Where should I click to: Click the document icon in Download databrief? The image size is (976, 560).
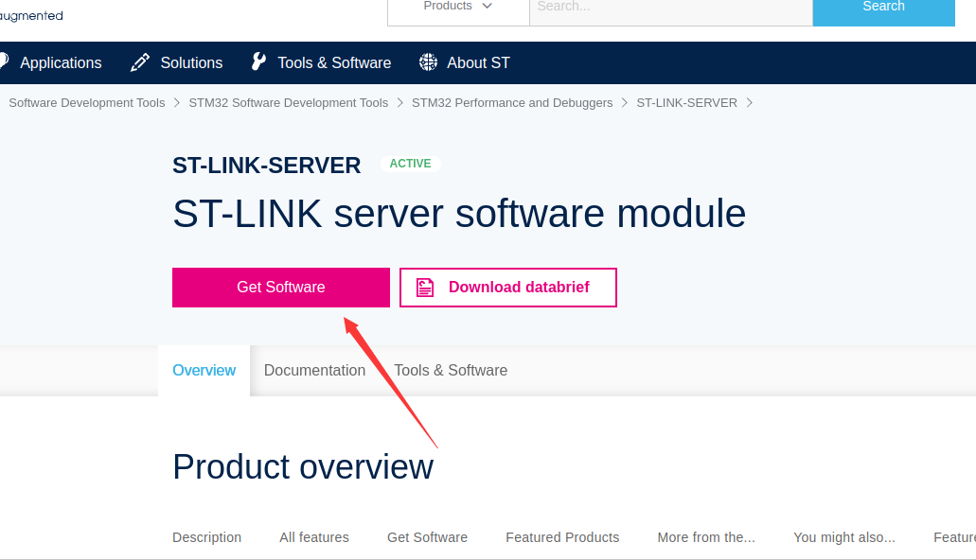424,288
